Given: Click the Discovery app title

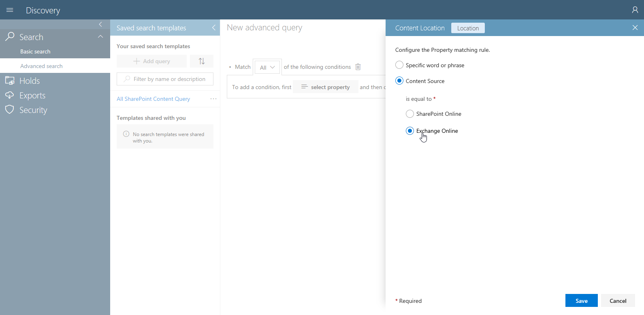Looking at the screenshot, I should click(43, 10).
